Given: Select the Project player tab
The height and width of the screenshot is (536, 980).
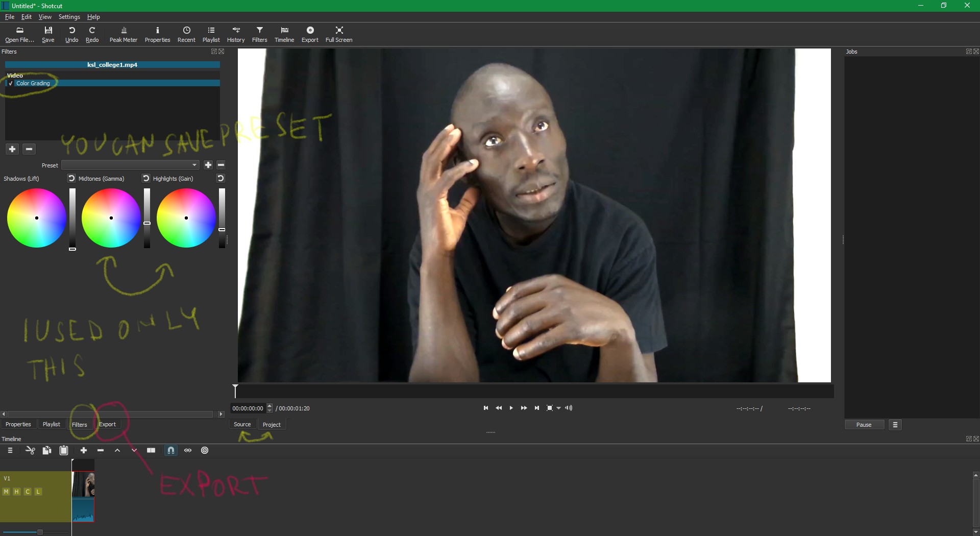Looking at the screenshot, I should point(272,425).
